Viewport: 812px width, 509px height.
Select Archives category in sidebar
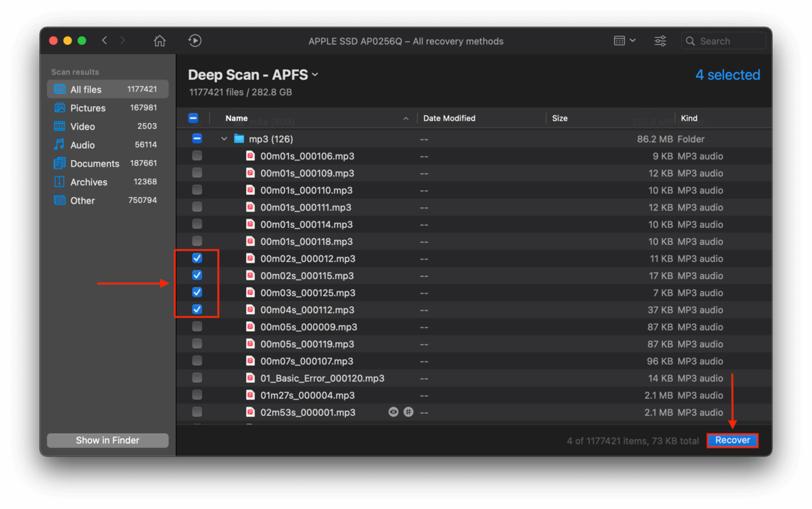point(107,182)
